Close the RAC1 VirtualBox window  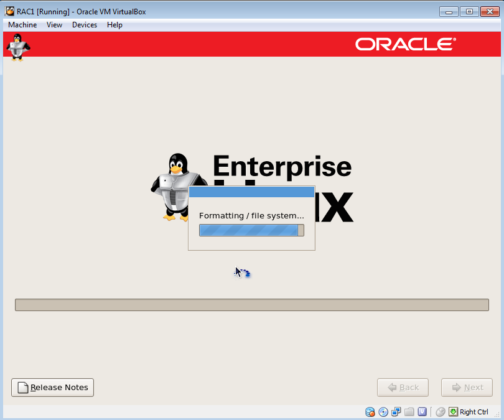pyautogui.click(x=490, y=12)
